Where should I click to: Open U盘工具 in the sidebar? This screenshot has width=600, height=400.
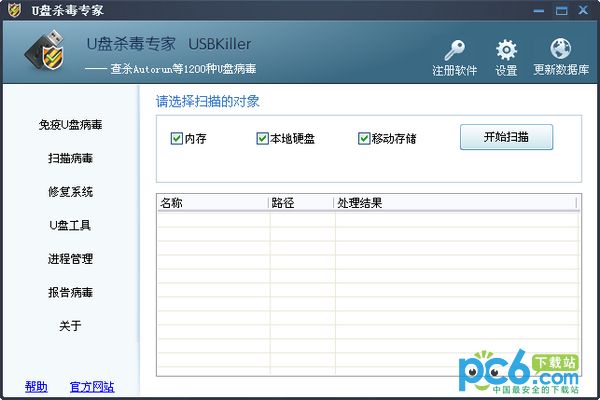[x=70, y=225]
